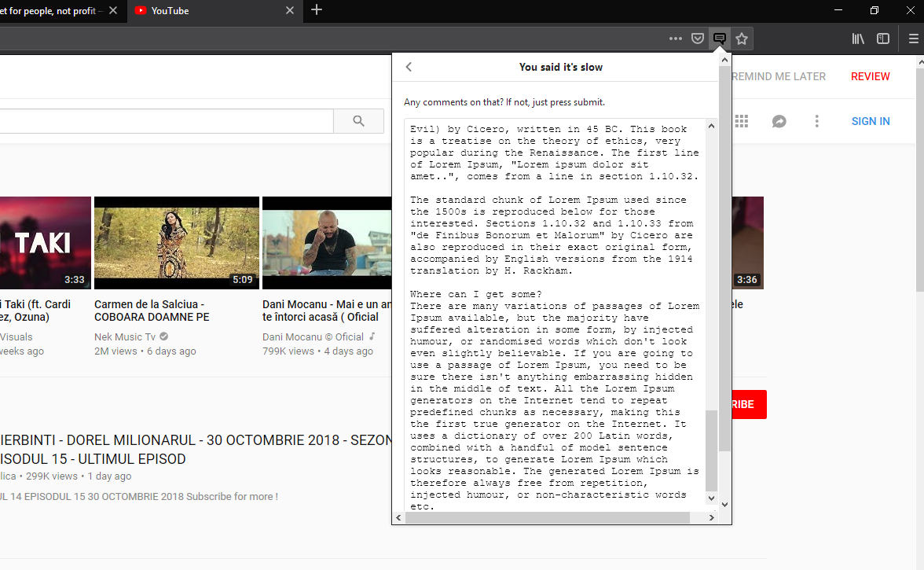This screenshot has height=570, width=924.
Task: Click the verified badge beside Nek Music Tv
Action: 163,336
